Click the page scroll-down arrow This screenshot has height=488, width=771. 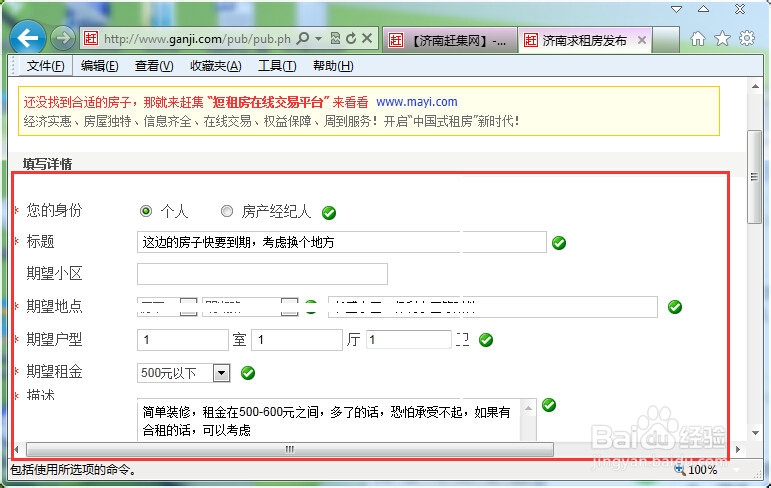(755, 433)
